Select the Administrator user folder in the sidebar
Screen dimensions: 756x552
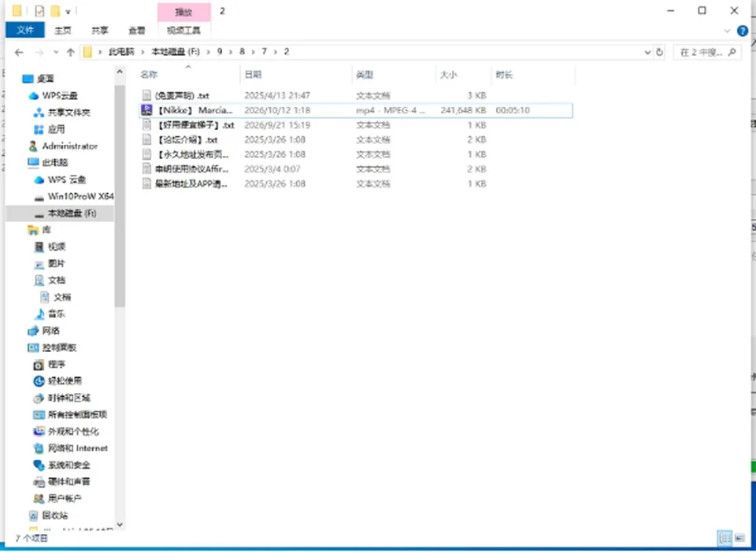[63, 146]
